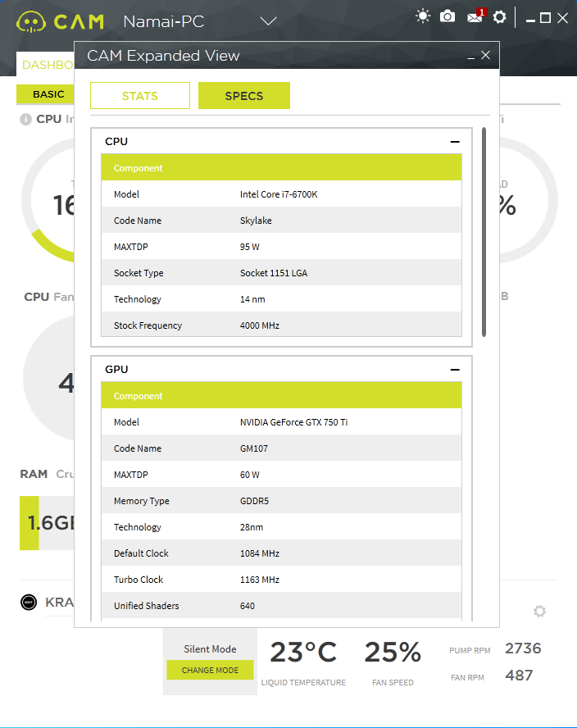577x728 pixels.
Task: Click the Kraken device round icon
Action: click(29, 603)
